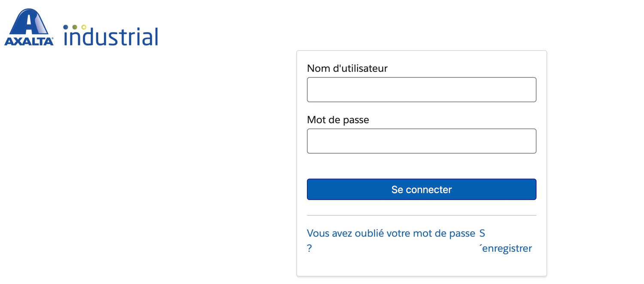Click the 'Mot de passe' label
Screen dimensions: 644x284
click(x=338, y=120)
